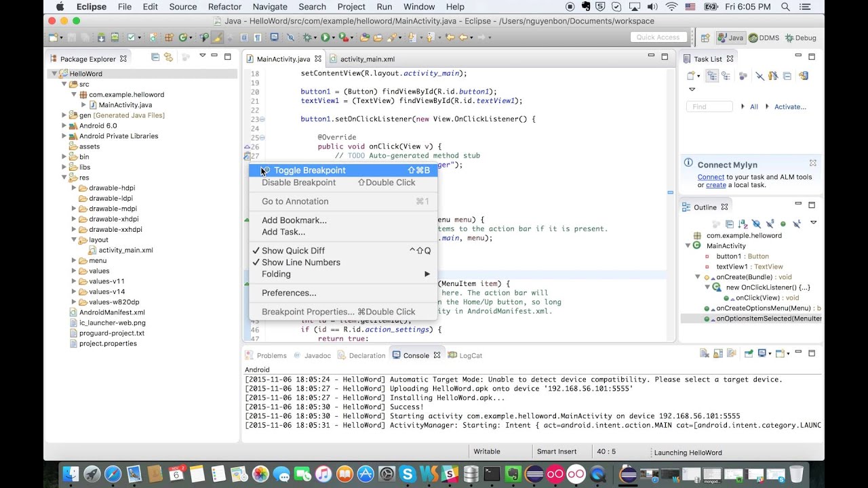Collapse HelloWord project tree node
Viewport: 868px width, 488px height.
click(x=54, y=73)
